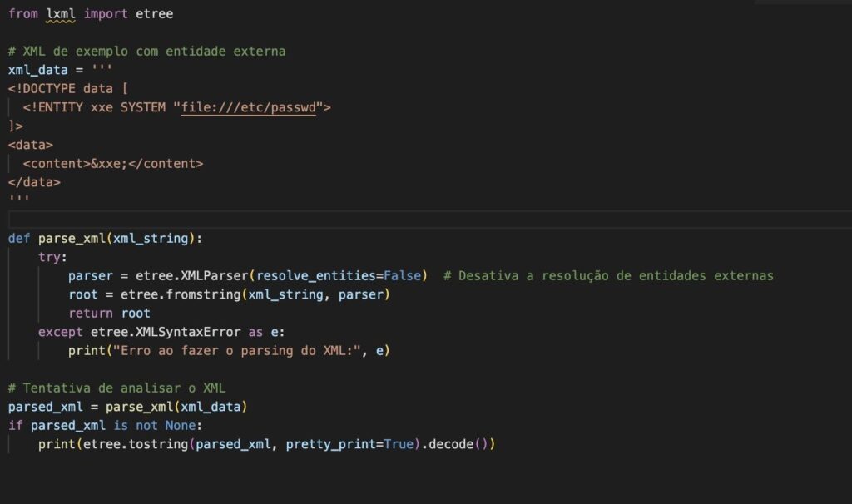Click the comment 'Desativa a resolução de entidades externas'
The height and width of the screenshot is (504, 852).
tap(615, 275)
